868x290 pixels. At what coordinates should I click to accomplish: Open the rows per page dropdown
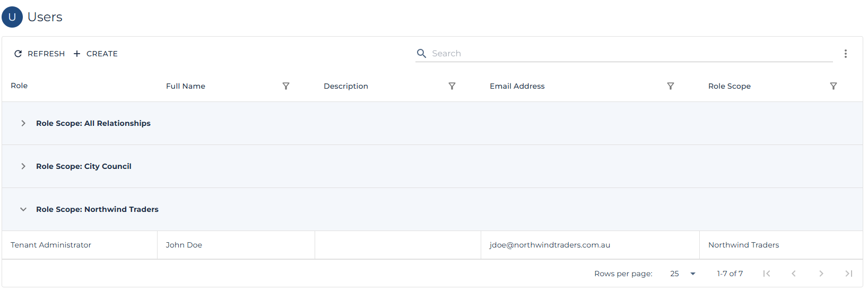coord(683,274)
